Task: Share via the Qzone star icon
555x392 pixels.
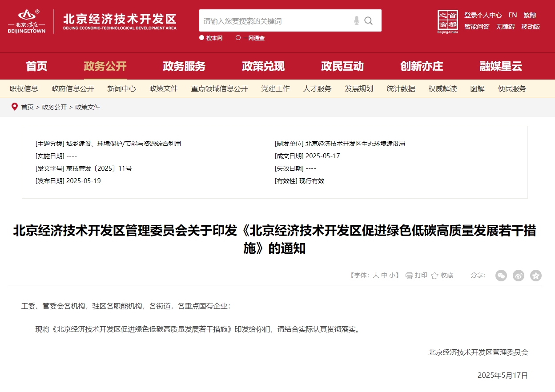Action: click(x=535, y=276)
